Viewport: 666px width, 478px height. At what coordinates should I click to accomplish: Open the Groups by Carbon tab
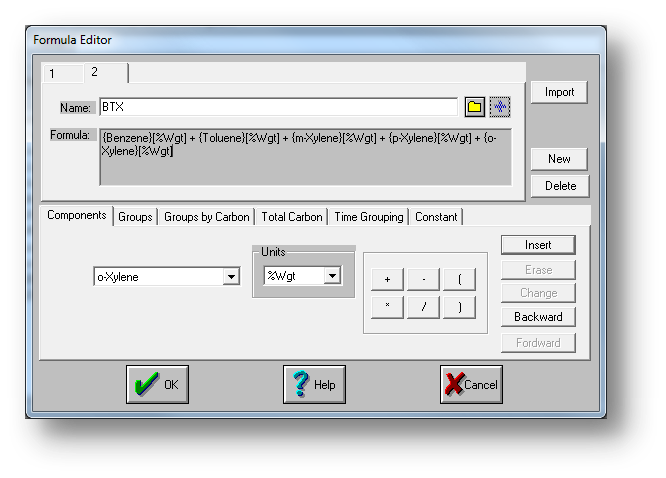coord(207,217)
